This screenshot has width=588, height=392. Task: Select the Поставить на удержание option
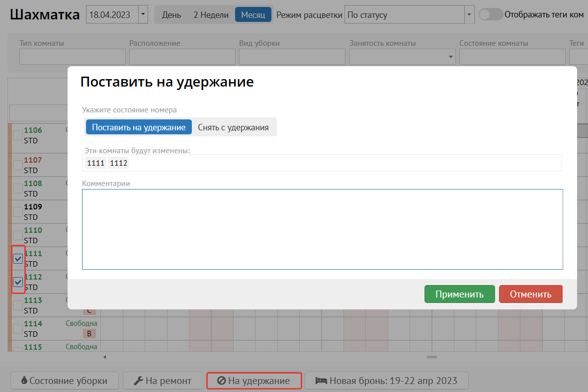tap(139, 127)
